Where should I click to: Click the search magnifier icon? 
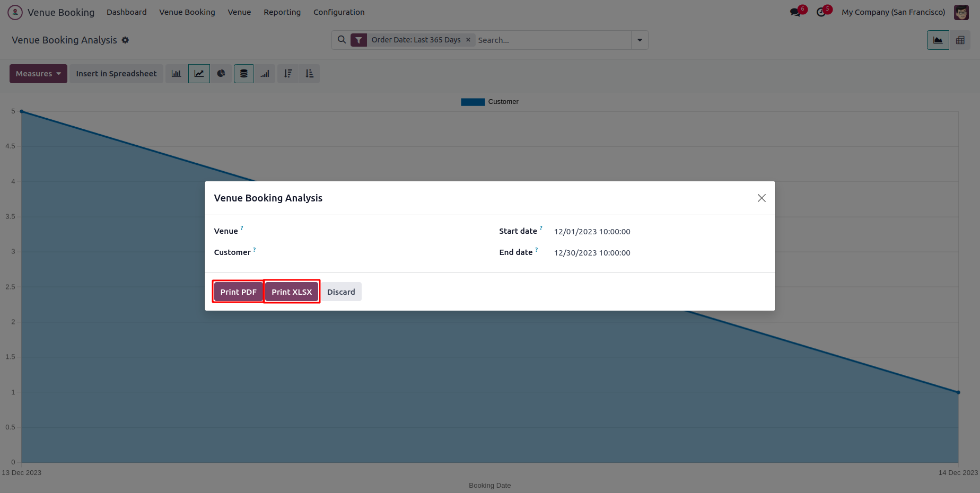pos(342,40)
